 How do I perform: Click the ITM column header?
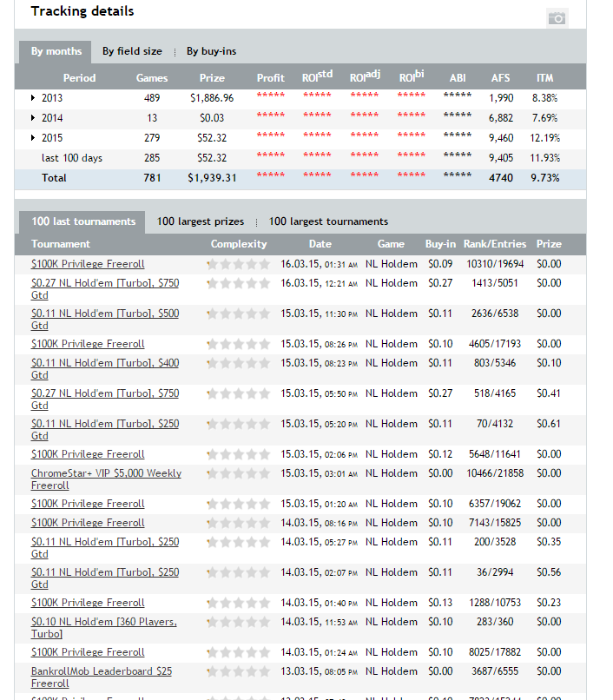[544, 78]
